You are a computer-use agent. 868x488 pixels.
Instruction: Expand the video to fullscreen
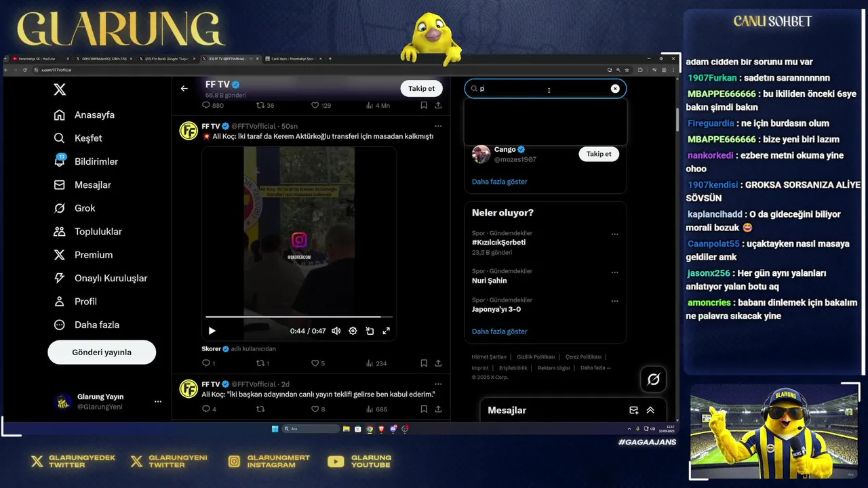[387, 331]
